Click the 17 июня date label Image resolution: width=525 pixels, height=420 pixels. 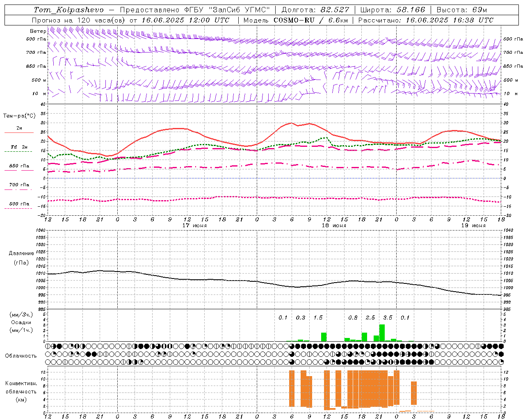click(x=195, y=226)
